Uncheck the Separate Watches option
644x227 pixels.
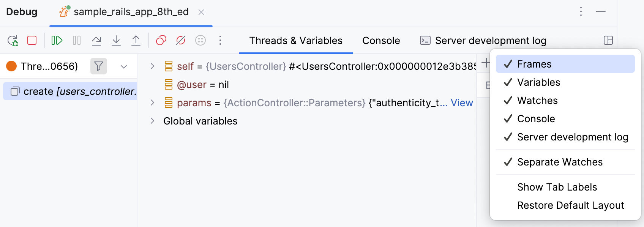click(560, 162)
